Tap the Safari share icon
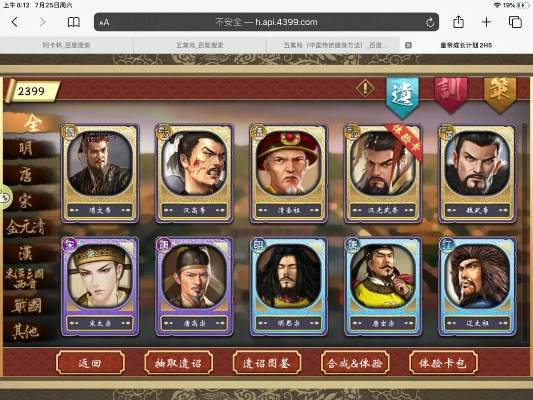The width and height of the screenshot is (533, 400). pyautogui.click(x=458, y=22)
